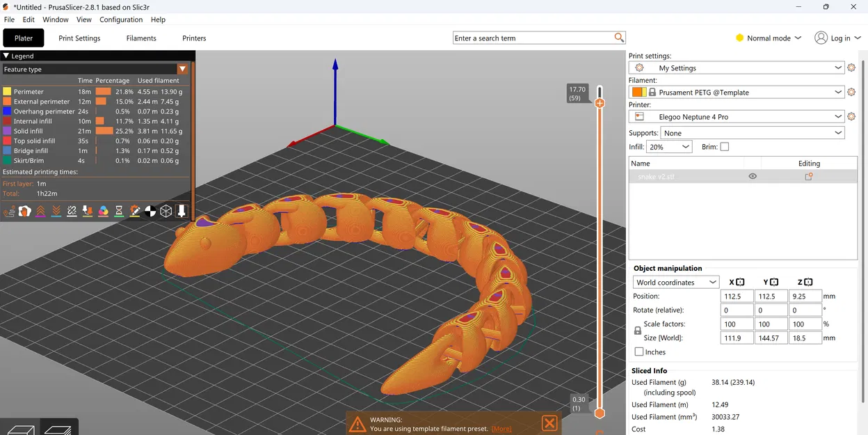Enable the center of mass display icon
Viewport: 868px width, 435px height.
150,211
